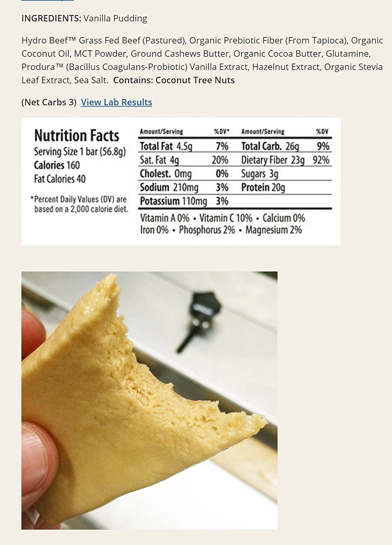This screenshot has height=545, width=392.
Task: Click the (Net Carbs 3) text
Action: coord(49,102)
